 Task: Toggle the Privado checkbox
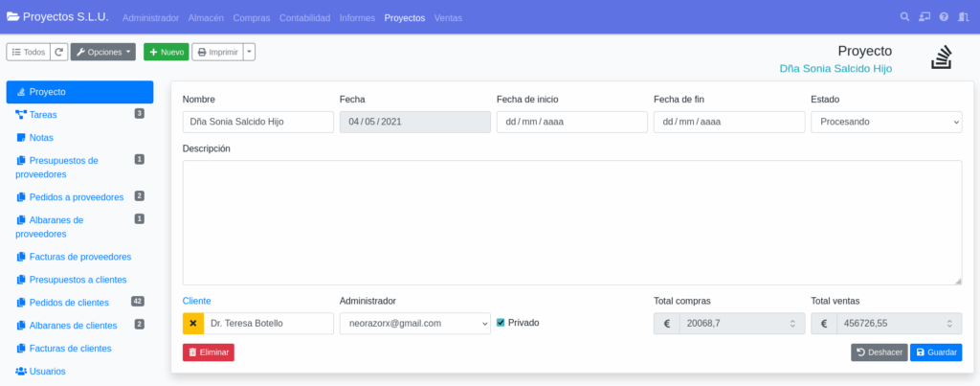click(501, 323)
